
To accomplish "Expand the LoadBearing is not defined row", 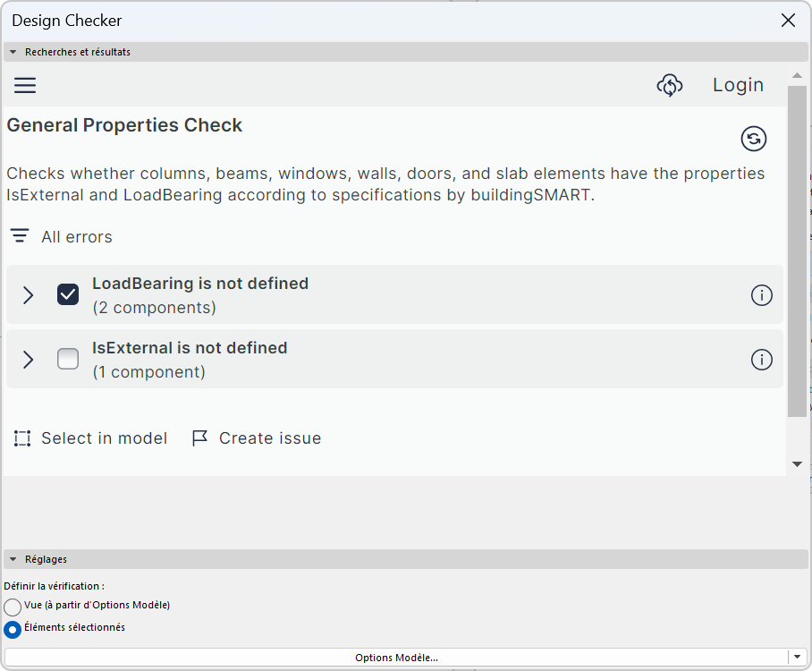I will point(28,295).
